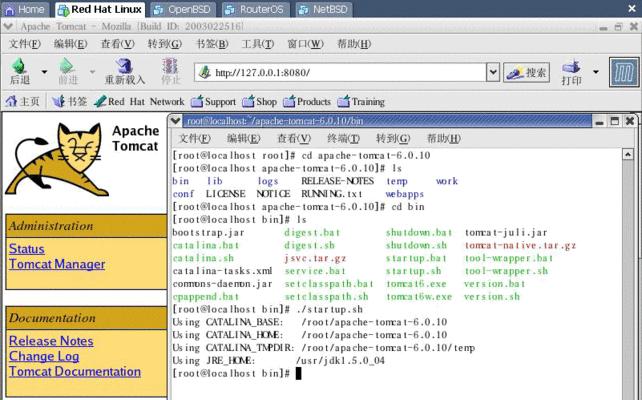Maximize the terminal window
Viewport: 642px width, 400px height.
click(615, 121)
